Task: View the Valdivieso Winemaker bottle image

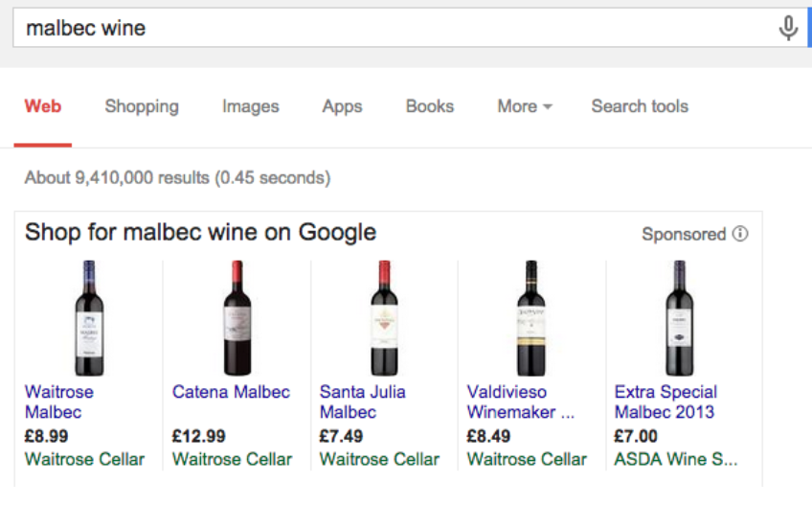Action: pos(530,317)
